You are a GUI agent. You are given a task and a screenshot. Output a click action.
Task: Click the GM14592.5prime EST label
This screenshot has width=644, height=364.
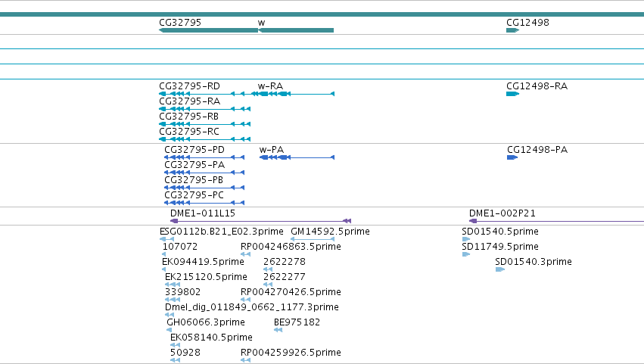330,232
